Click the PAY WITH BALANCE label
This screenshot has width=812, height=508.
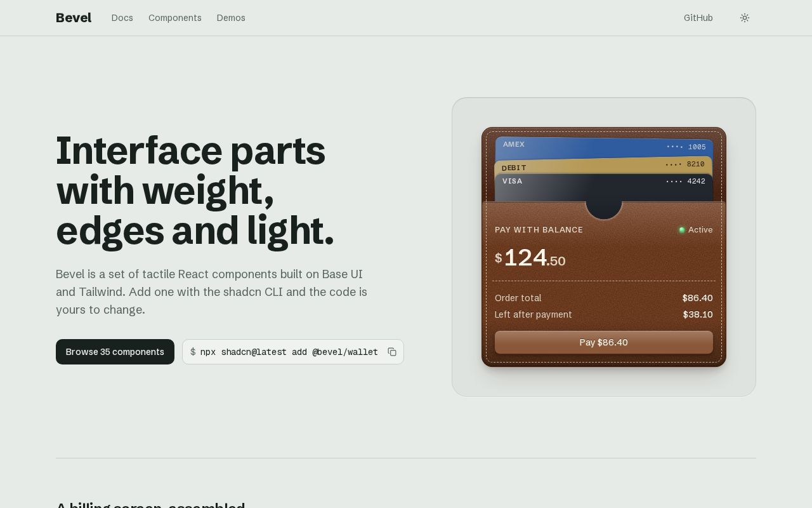[x=539, y=230]
